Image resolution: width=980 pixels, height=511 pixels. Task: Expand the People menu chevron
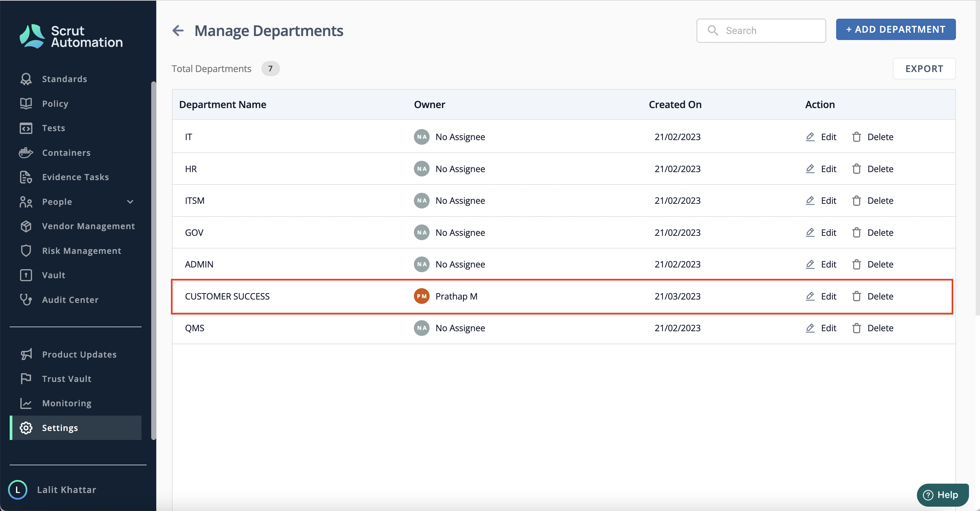pyautogui.click(x=130, y=201)
